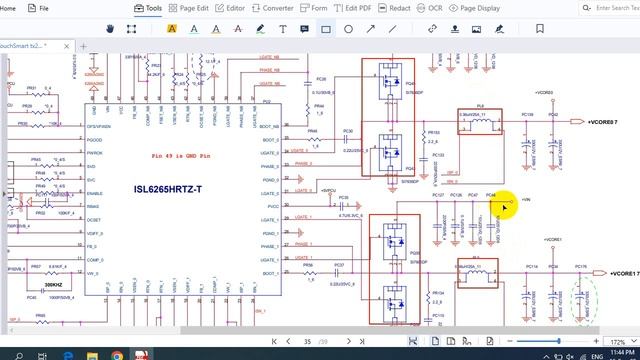Open the Converter tab
Viewport: 640px width, 360px height.
(273, 8)
